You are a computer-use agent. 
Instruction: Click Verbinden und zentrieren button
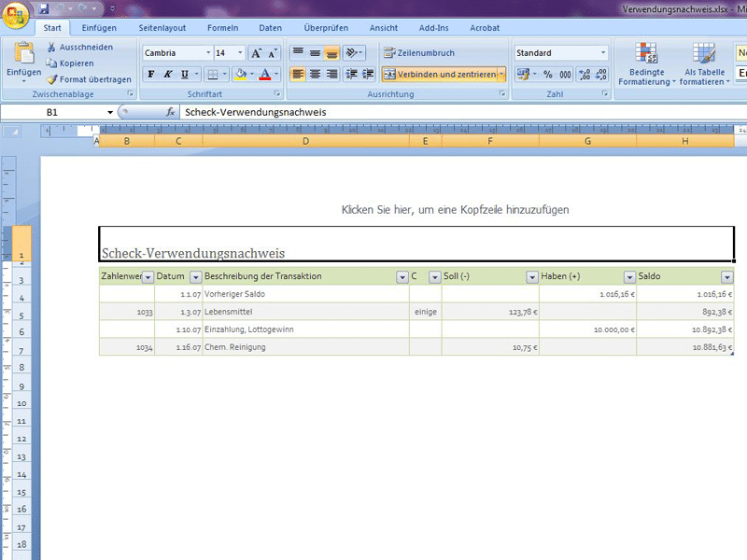pyautogui.click(x=439, y=75)
